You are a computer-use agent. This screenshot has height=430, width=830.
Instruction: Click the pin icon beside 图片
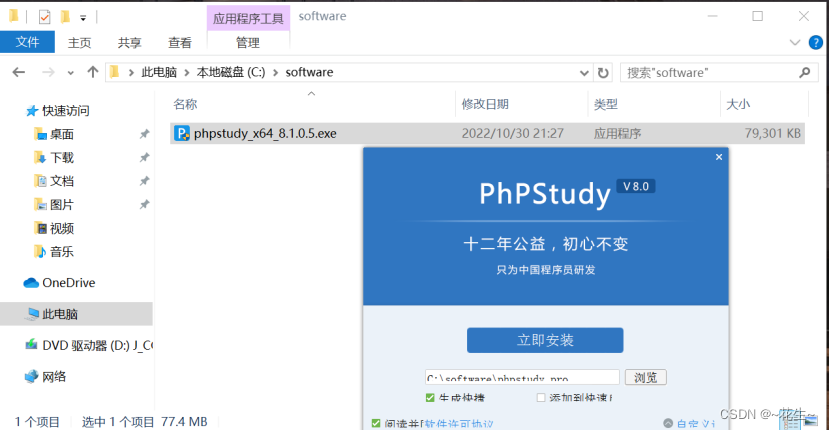[x=144, y=204]
